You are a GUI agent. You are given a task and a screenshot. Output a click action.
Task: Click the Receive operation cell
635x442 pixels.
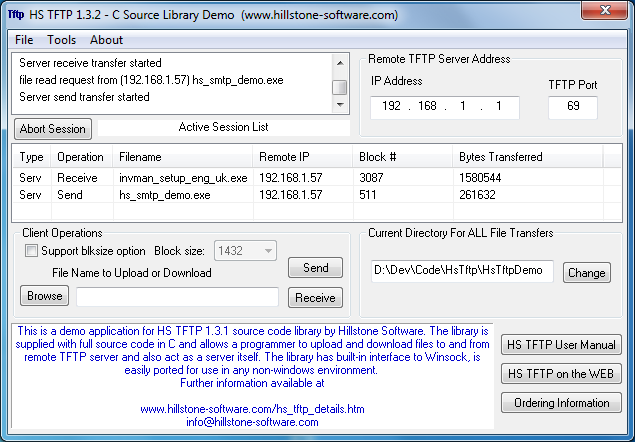click(77, 177)
